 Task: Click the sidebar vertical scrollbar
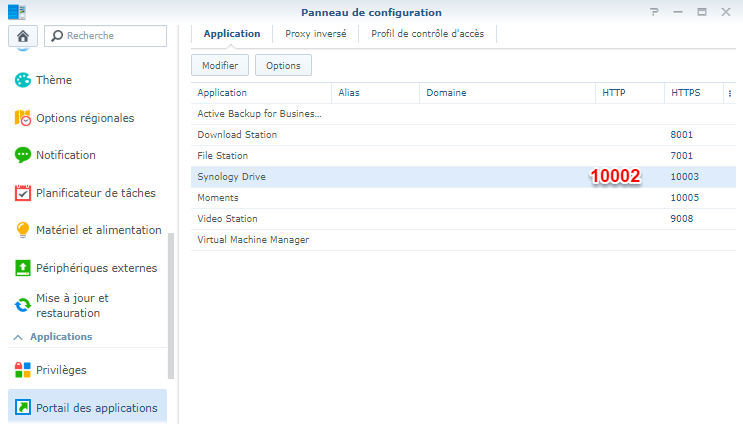click(171, 306)
